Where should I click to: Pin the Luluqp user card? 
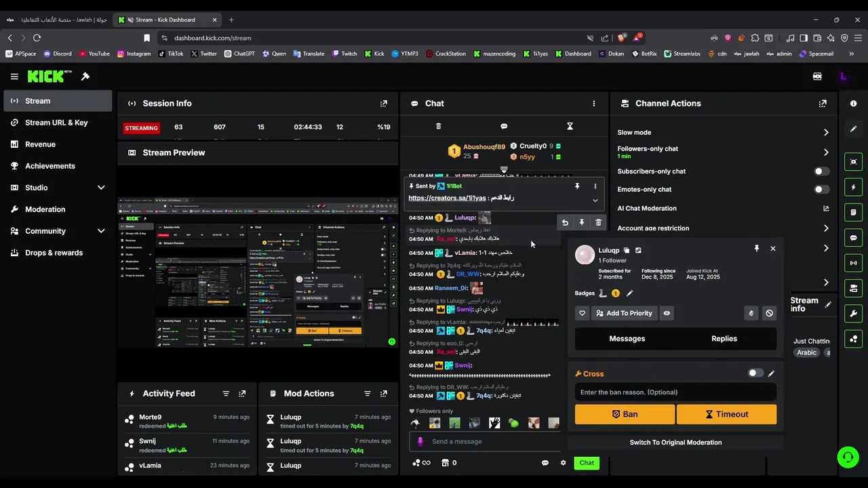tap(757, 249)
